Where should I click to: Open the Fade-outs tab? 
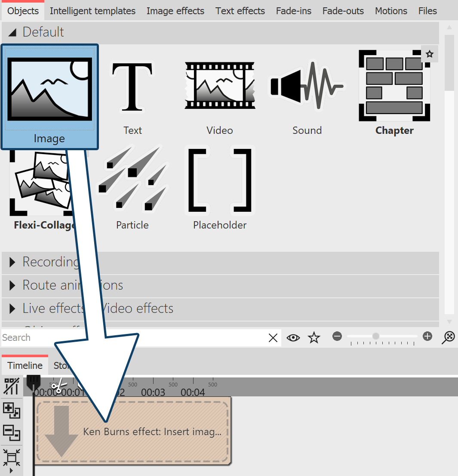343,11
